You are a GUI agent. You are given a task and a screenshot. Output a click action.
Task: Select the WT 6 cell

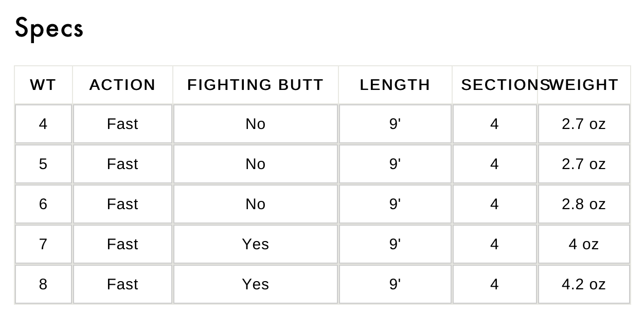(43, 204)
